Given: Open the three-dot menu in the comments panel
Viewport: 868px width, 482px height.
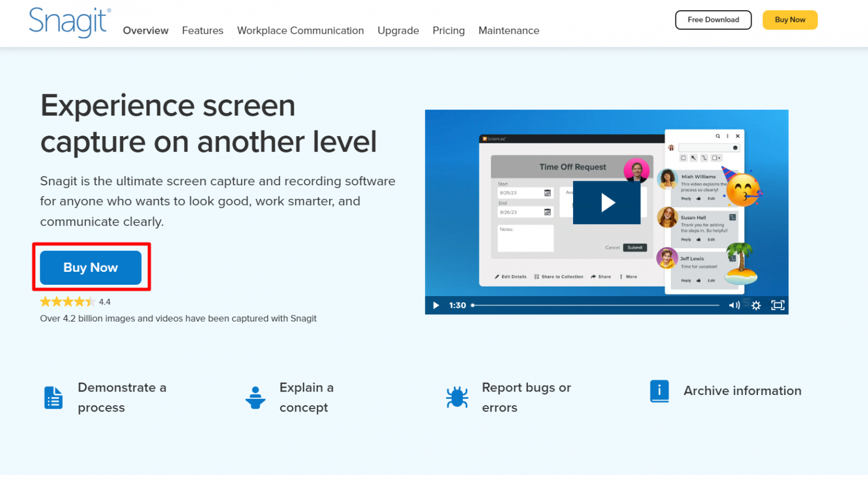Looking at the screenshot, I should point(727,136).
